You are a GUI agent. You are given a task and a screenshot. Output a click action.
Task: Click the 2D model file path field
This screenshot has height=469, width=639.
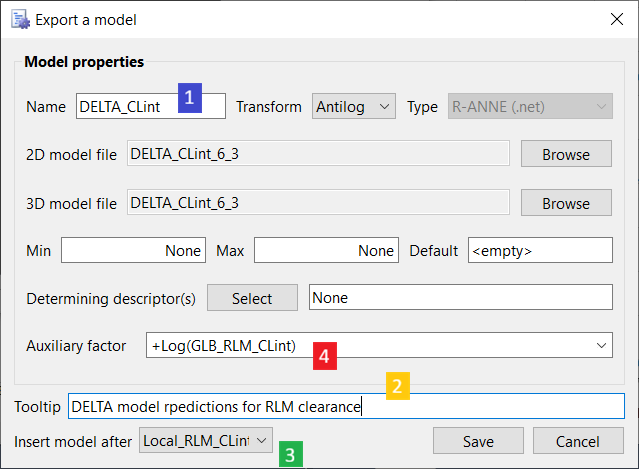tap(318, 154)
